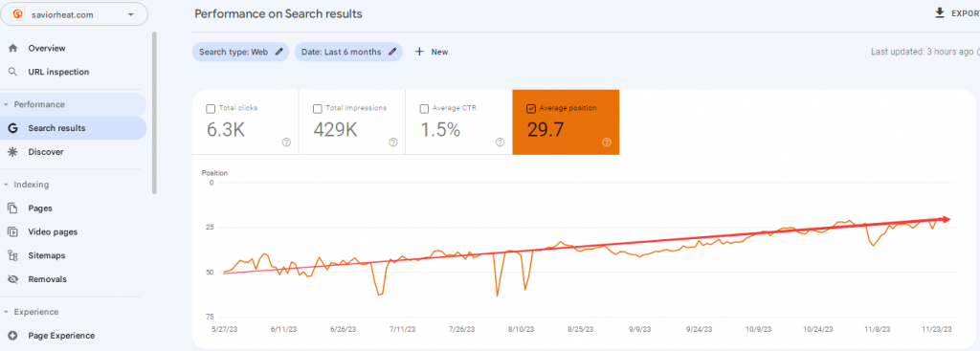Image resolution: width=980 pixels, height=351 pixels.
Task: Click the Average CTR help icon
Action: pos(500,143)
